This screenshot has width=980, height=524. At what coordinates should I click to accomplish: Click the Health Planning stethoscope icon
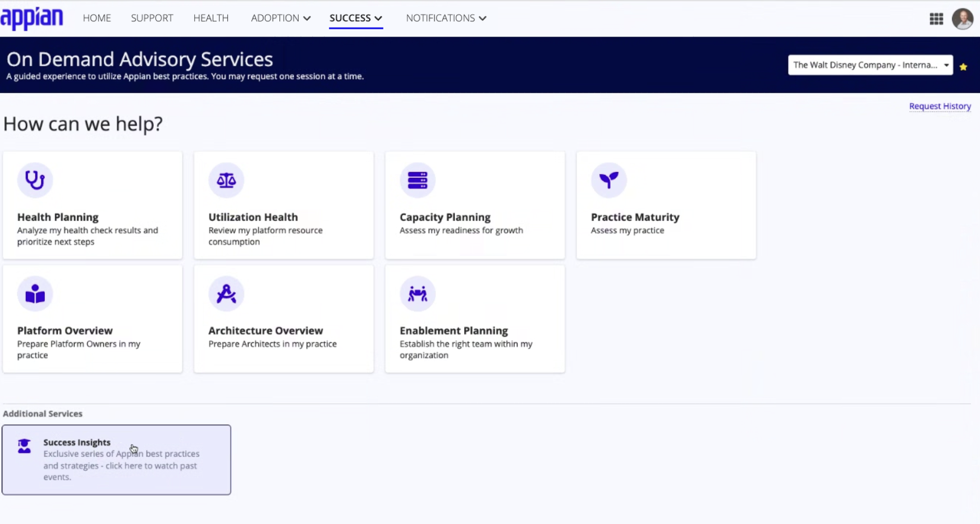(35, 180)
